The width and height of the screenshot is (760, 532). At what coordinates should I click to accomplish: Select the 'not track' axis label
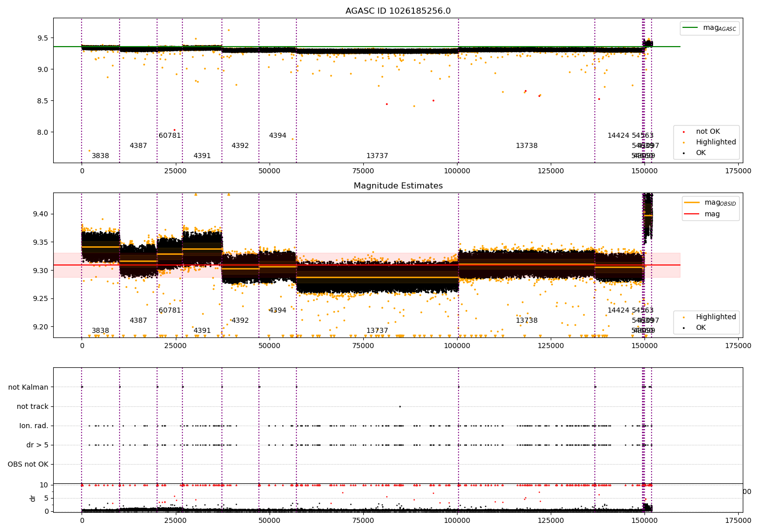32,406
